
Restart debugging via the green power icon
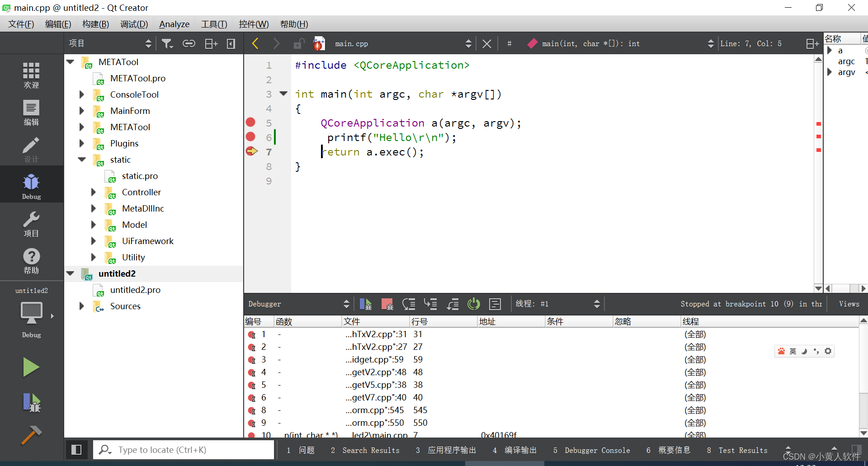473,304
